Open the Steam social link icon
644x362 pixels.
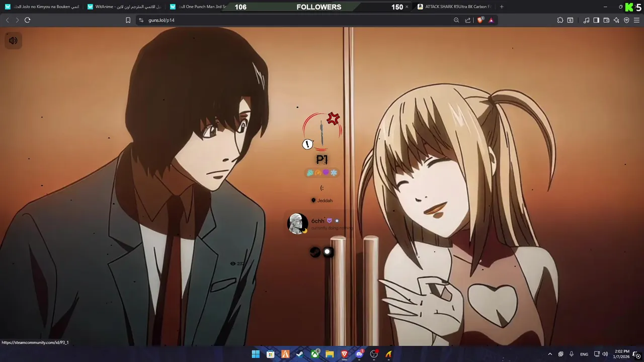pyautogui.click(x=315, y=252)
